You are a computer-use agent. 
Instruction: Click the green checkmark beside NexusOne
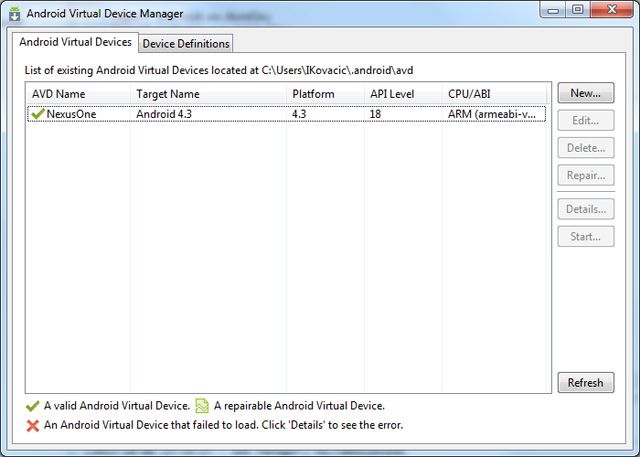click(38, 114)
